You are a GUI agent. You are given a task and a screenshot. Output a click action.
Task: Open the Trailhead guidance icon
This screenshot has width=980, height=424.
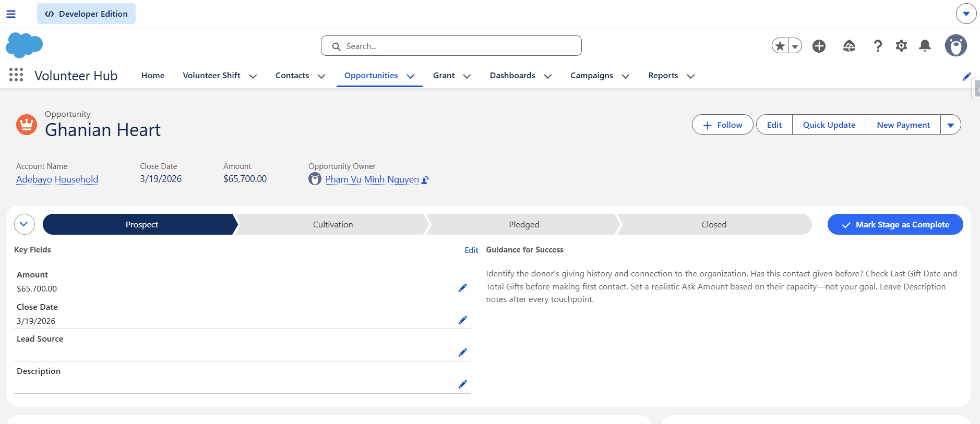coord(849,46)
